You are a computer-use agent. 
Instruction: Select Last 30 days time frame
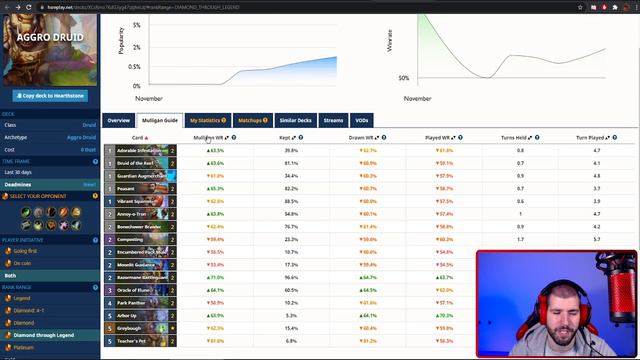[50, 172]
